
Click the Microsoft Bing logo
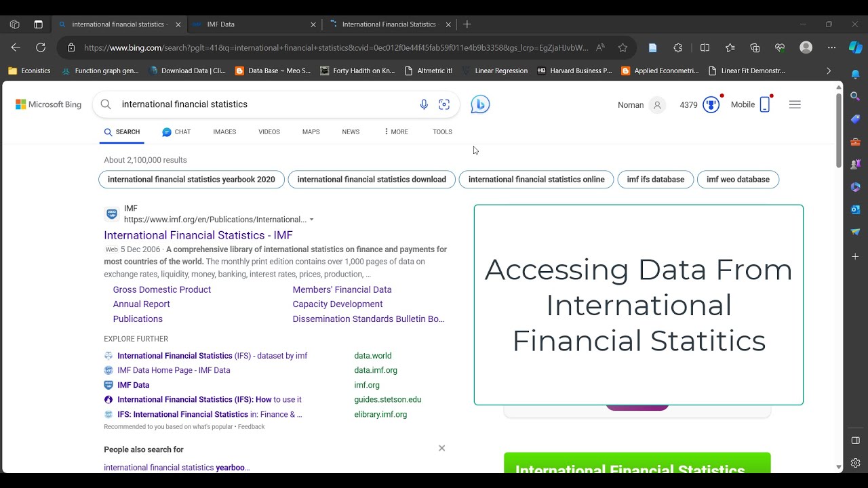pyautogui.click(x=48, y=104)
